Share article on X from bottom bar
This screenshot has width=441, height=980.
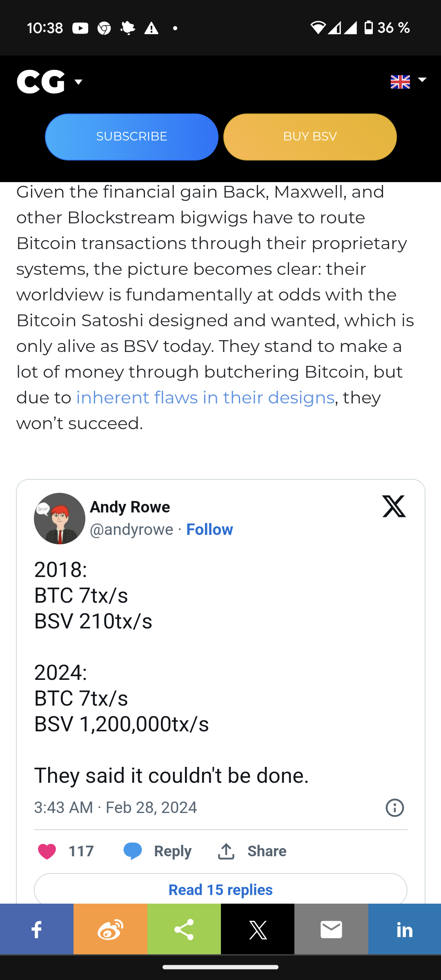click(x=258, y=929)
